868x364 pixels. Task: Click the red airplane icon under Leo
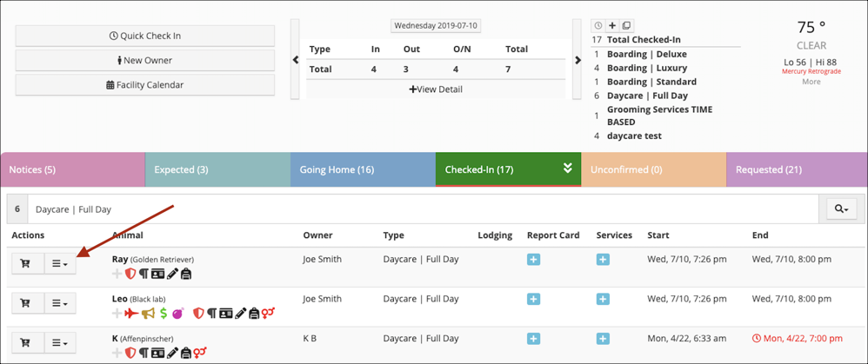pyautogui.click(x=131, y=313)
